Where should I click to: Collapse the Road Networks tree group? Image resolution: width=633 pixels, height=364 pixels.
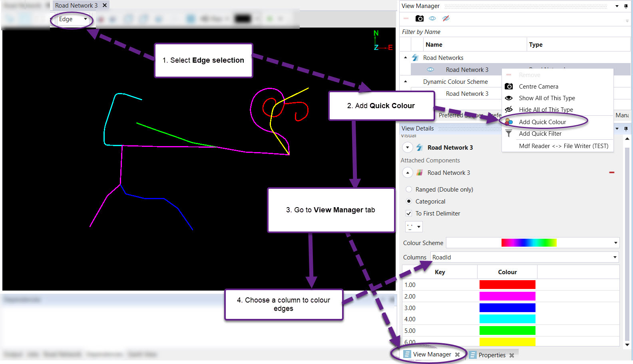coord(406,58)
